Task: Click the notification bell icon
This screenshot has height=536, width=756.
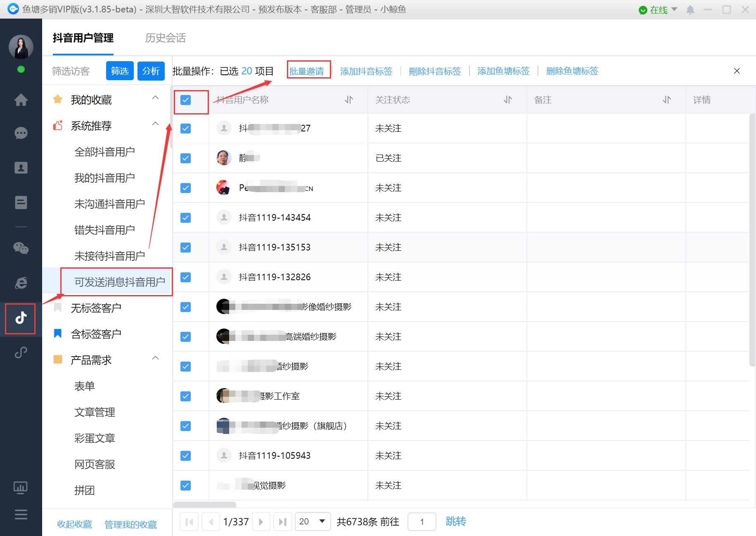Action: point(690,10)
